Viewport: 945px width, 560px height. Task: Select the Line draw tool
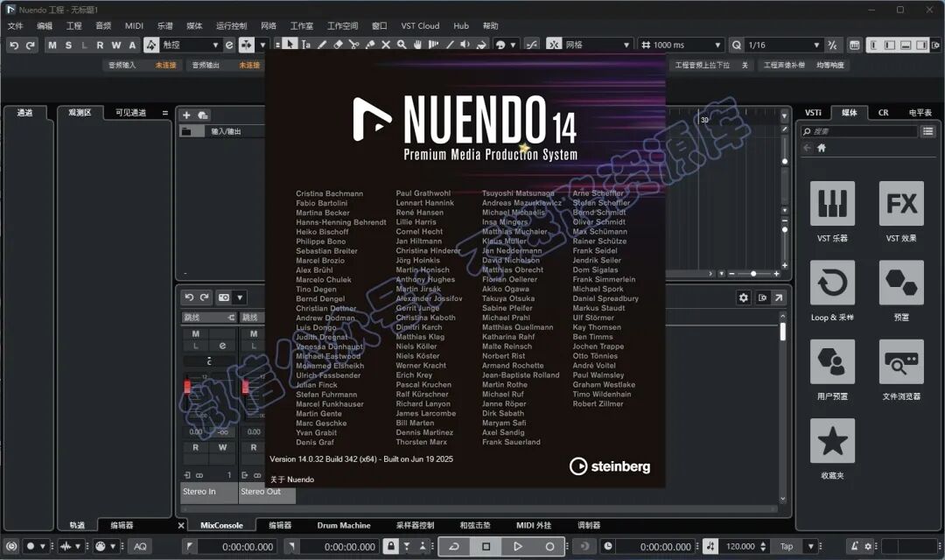point(450,45)
